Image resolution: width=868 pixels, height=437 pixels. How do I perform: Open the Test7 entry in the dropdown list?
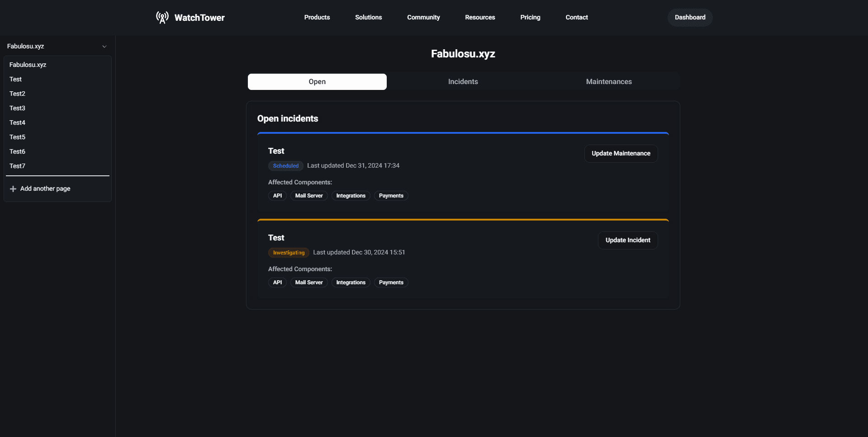pyautogui.click(x=18, y=166)
